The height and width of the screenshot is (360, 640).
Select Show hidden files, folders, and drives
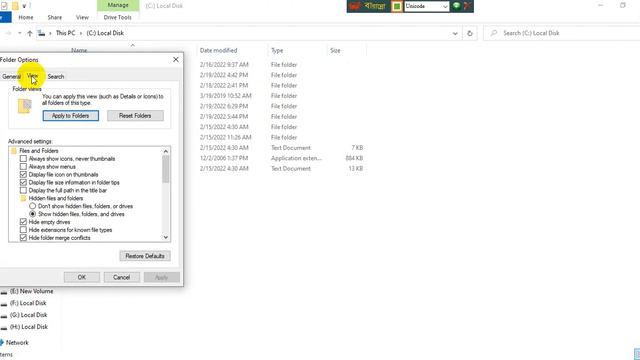pos(33,214)
